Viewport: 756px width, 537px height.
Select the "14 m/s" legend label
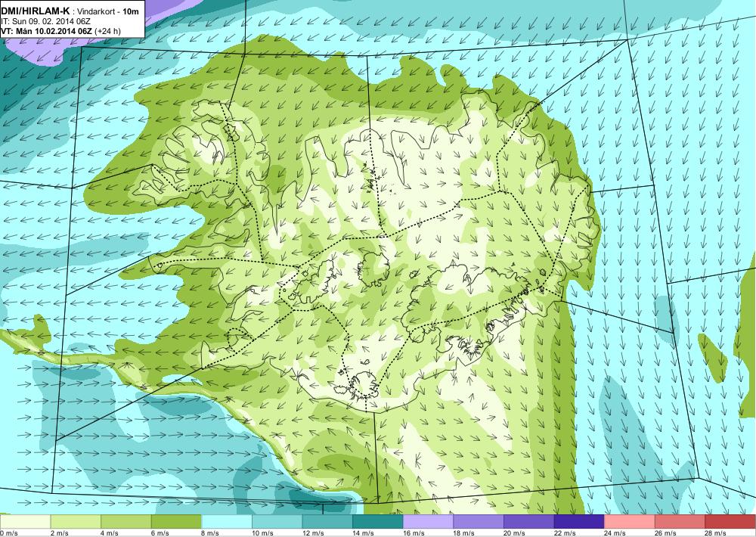364,533
